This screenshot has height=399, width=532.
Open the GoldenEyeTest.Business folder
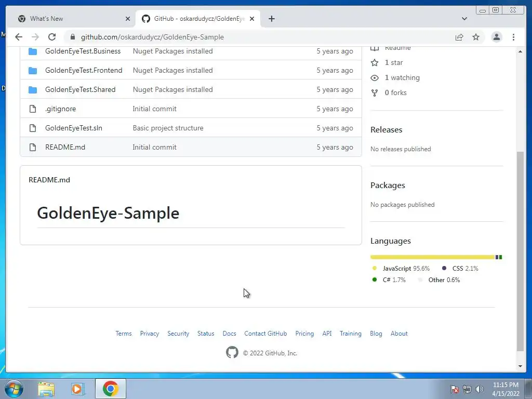(83, 51)
